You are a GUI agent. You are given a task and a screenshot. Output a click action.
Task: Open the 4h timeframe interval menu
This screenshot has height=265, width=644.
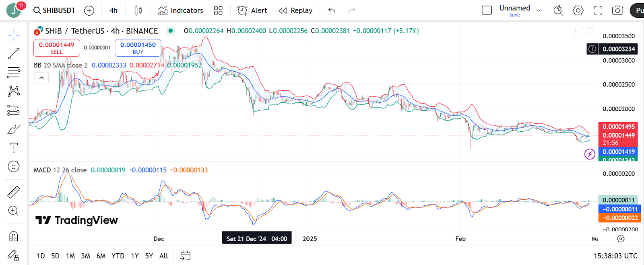(x=114, y=10)
